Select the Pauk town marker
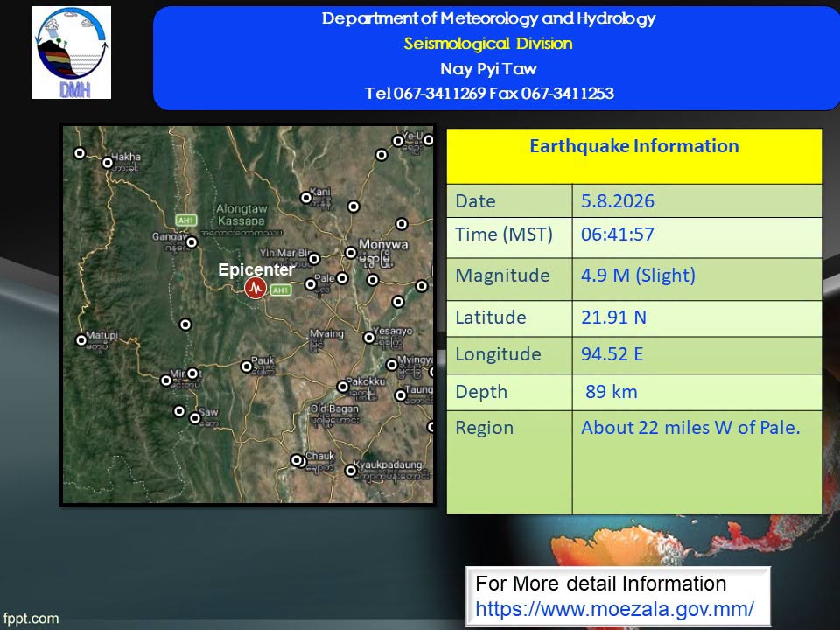Viewport: 840px width, 630px height. (x=247, y=367)
